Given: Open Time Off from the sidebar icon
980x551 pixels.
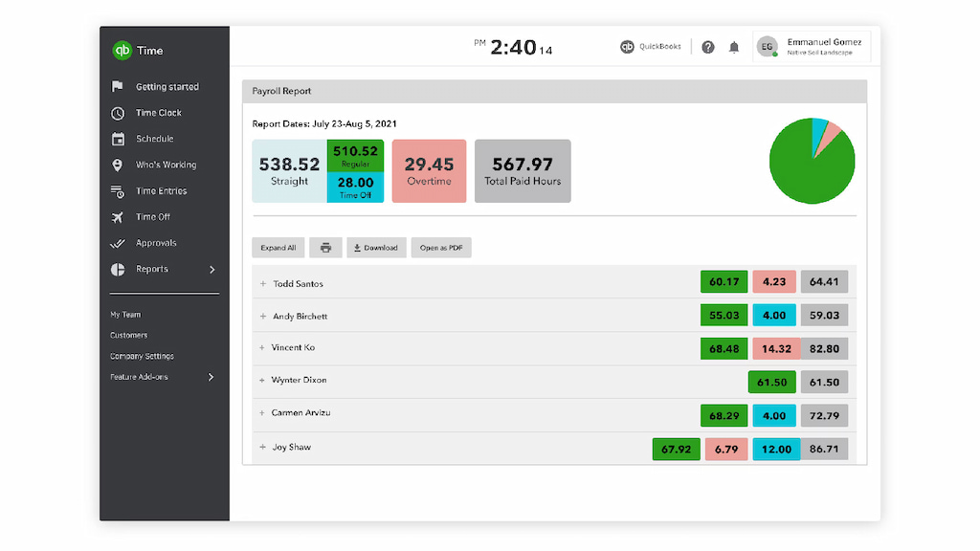Looking at the screenshot, I should pyautogui.click(x=116, y=216).
